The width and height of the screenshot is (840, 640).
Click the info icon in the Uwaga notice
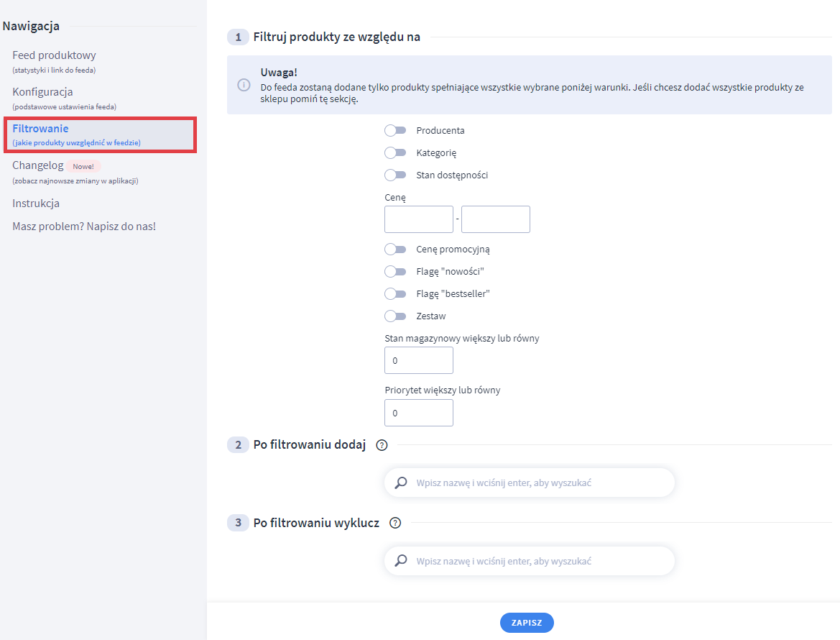[244, 85]
